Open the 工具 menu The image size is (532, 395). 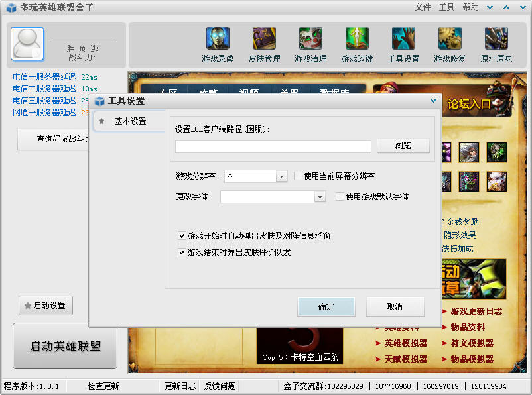[446, 7]
